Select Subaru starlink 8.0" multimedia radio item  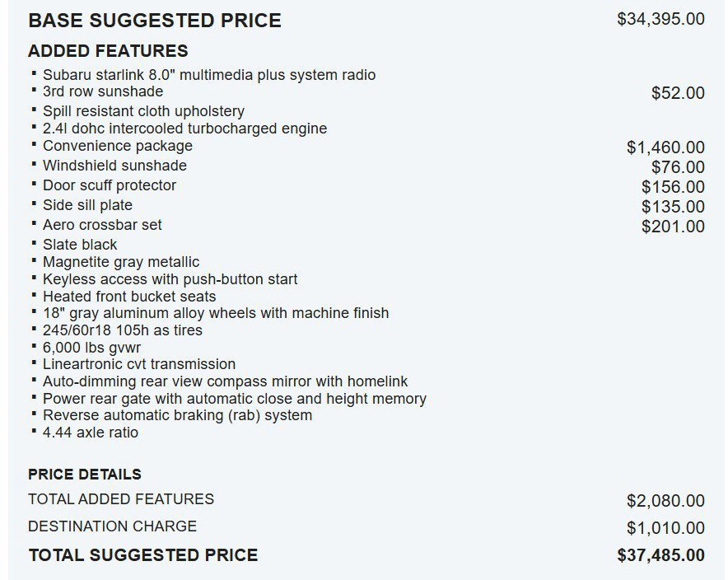[209, 75]
